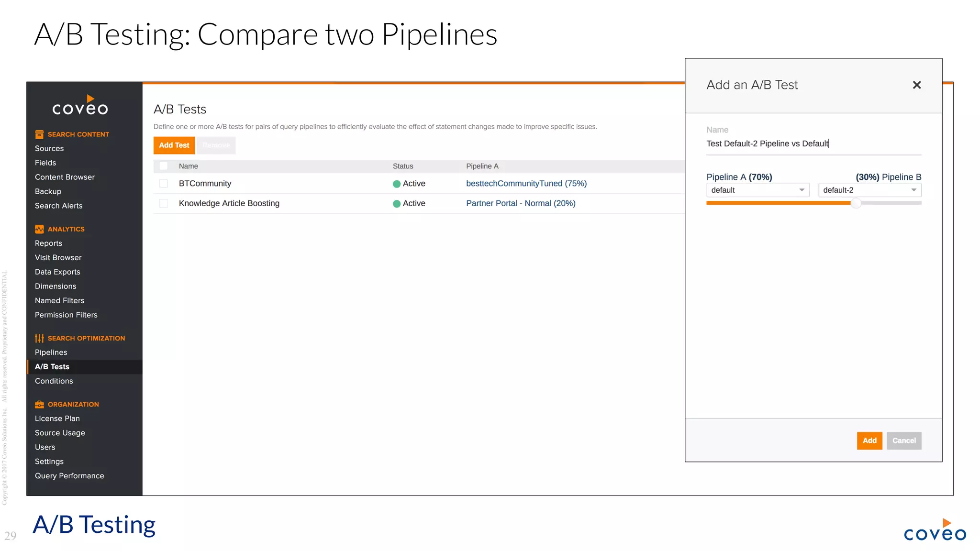This screenshot has width=980, height=551.
Task: Toggle the select-all header checkbox
Action: pos(164,166)
